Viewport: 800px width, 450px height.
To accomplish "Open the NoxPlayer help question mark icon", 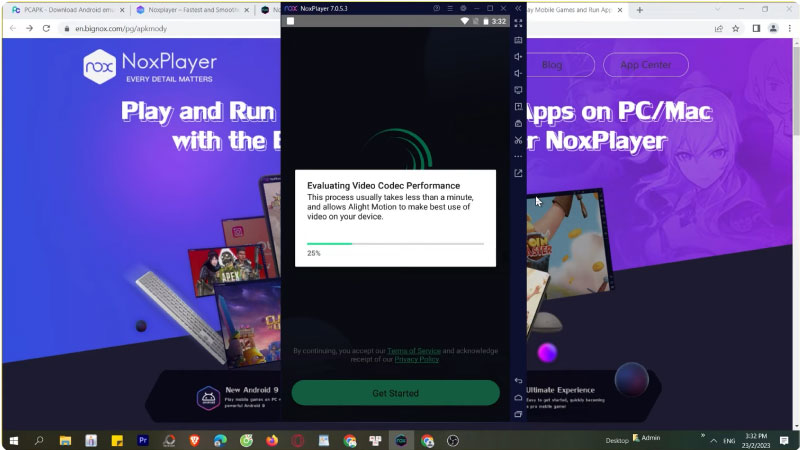I will coord(437,8).
